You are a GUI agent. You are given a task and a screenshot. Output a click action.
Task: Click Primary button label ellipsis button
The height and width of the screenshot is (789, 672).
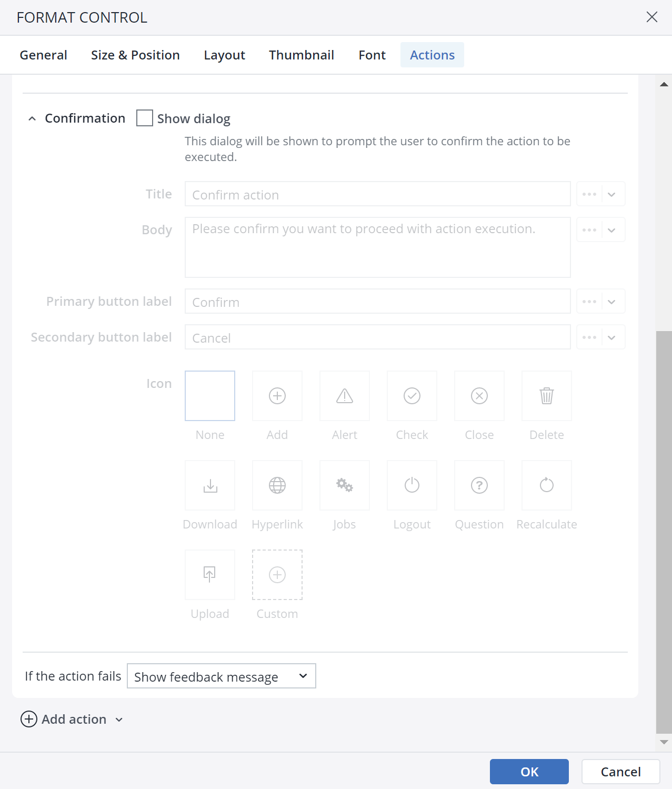(x=589, y=302)
